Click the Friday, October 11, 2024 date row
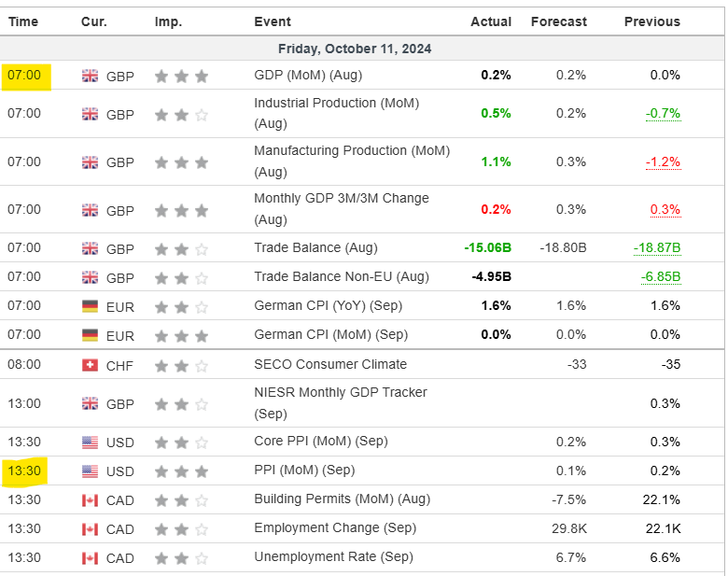The height and width of the screenshot is (576, 728). pyautogui.click(x=355, y=49)
